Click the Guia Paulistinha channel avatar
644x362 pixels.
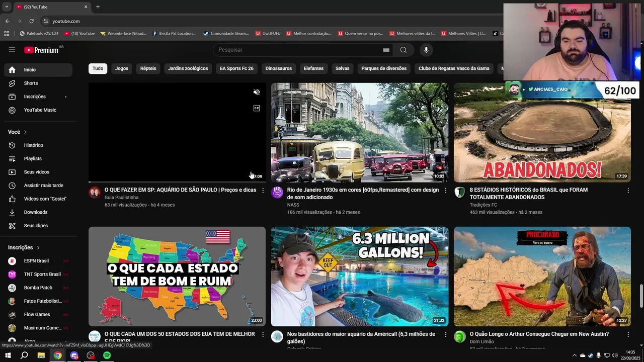coord(95,193)
